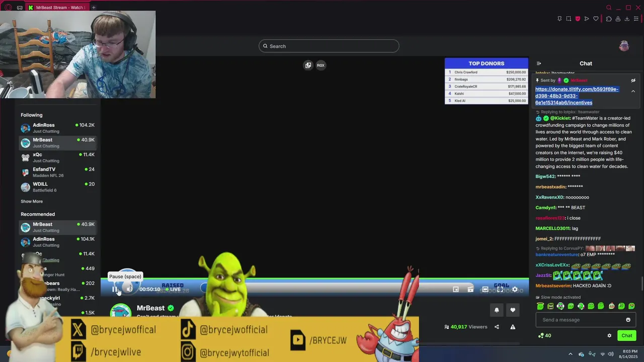Open browser extensions cube icon
This screenshot has height=362, width=644.
(609, 19)
